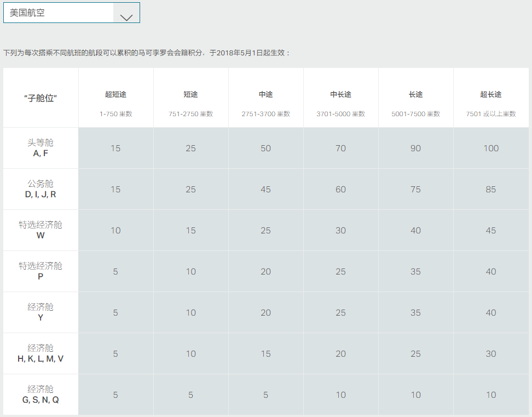532x417 pixels.
Task: Click the 超长途 column header
Action: click(491, 94)
